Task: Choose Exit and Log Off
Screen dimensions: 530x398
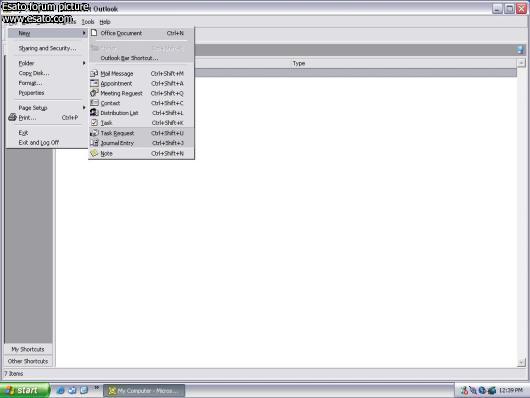Action: click(x=39, y=142)
